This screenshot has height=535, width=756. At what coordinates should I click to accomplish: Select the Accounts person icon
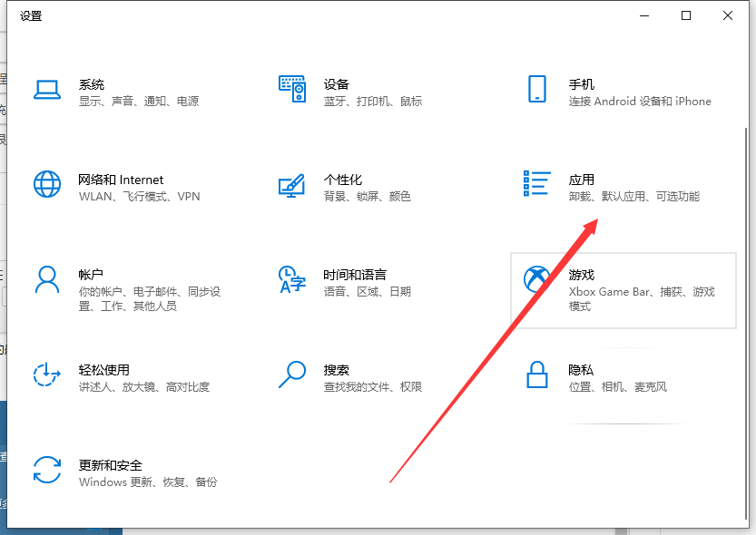point(47,279)
